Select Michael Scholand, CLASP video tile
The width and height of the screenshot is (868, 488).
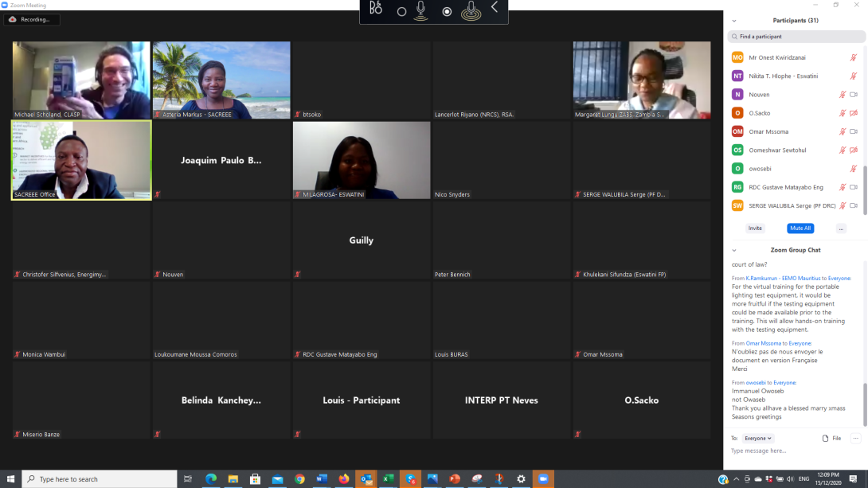[81, 80]
